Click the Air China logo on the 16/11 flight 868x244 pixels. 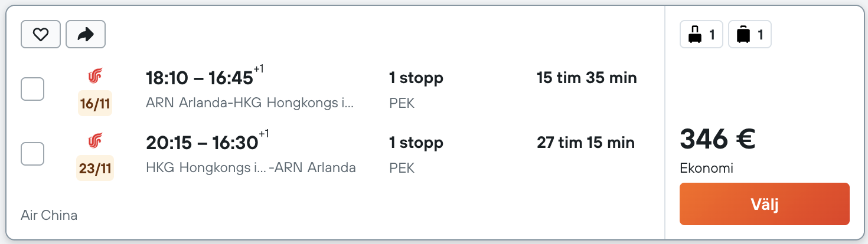pyautogui.click(x=95, y=76)
